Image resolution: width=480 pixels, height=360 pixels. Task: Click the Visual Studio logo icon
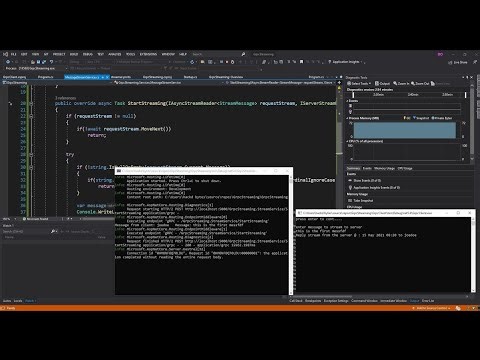click(x=5, y=54)
